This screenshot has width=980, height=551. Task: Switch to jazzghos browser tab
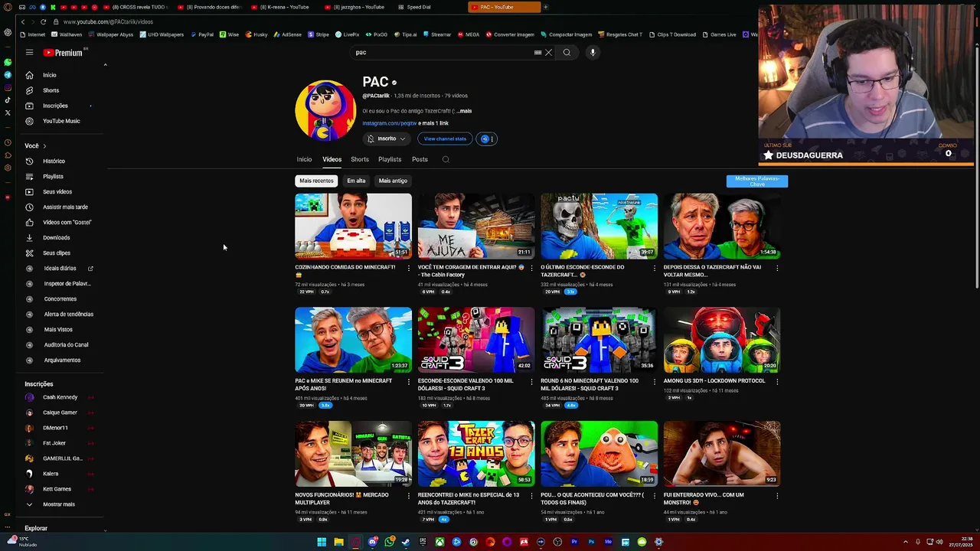(358, 7)
